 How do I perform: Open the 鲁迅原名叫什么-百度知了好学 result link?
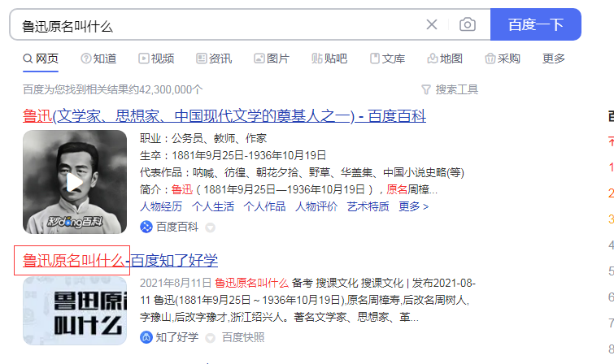pos(120,261)
